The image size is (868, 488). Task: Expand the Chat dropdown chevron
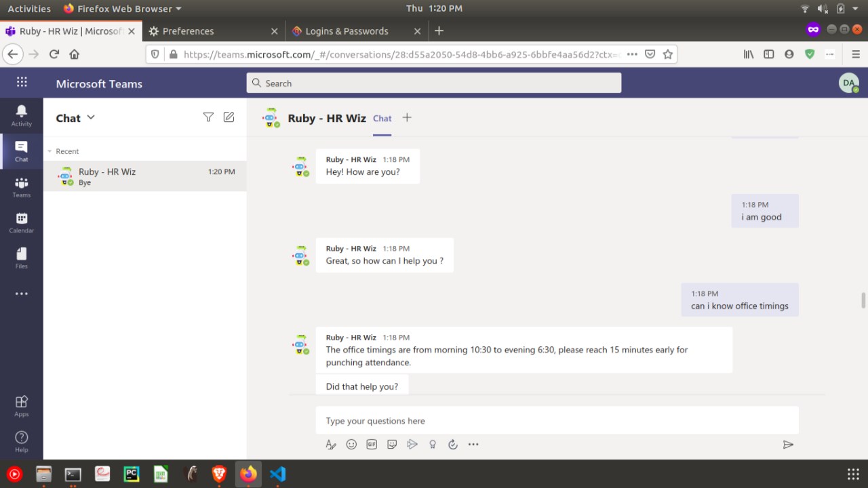point(91,117)
